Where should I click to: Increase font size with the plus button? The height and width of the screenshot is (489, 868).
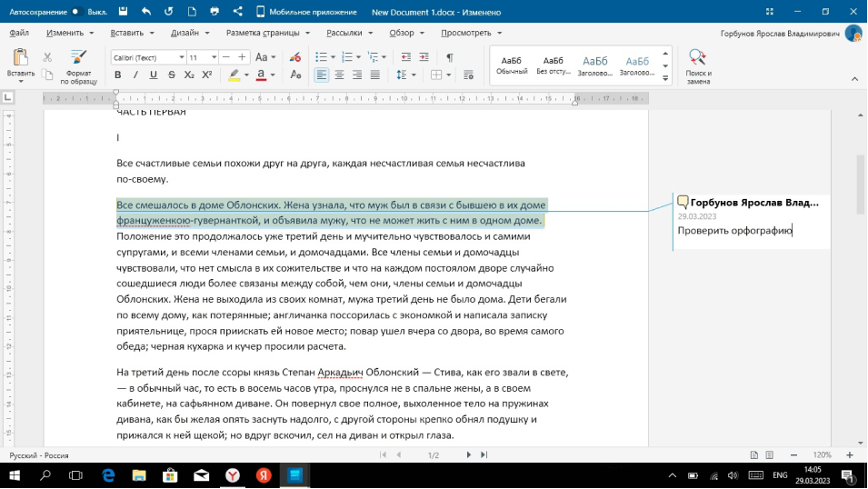242,57
